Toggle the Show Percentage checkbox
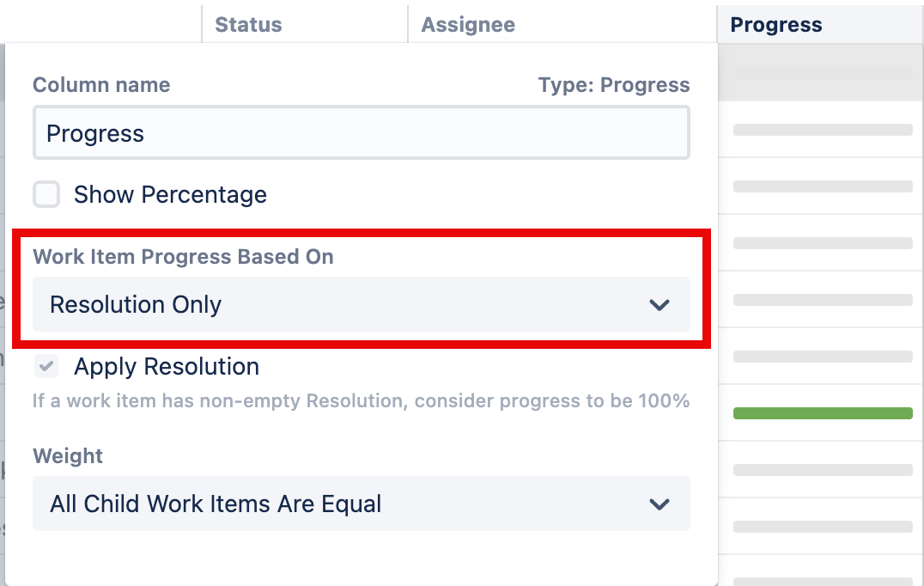Image resolution: width=924 pixels, height=586 pixels. pos(46,195)
